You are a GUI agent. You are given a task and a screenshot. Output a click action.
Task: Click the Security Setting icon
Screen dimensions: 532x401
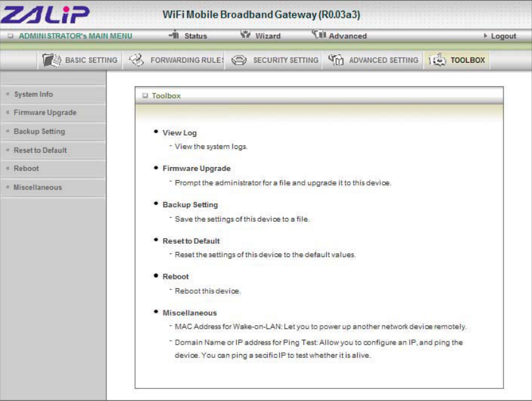pyautogui.click(x=239, y=60)
